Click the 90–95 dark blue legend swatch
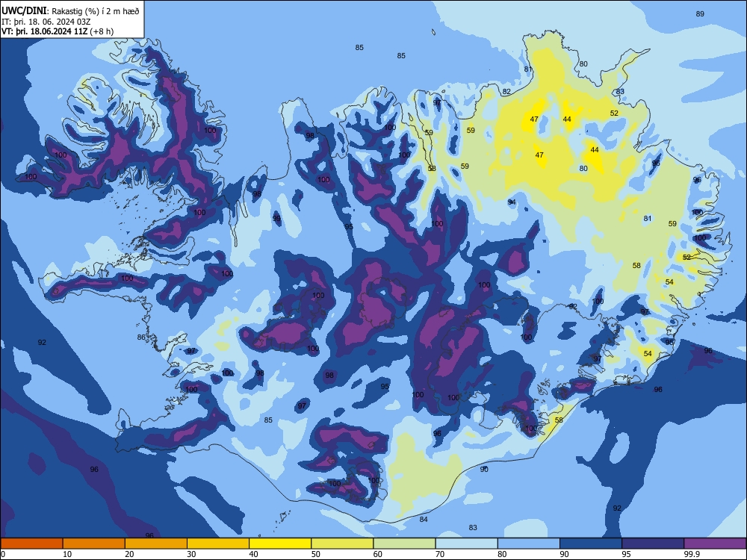This screenshot has height=560, width=747. click(x=591, y=544)
